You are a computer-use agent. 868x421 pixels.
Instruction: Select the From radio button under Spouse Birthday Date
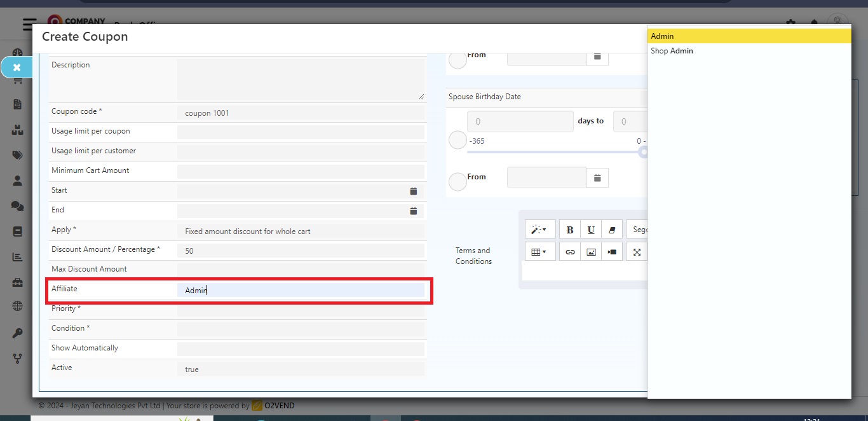coord(457,182)
